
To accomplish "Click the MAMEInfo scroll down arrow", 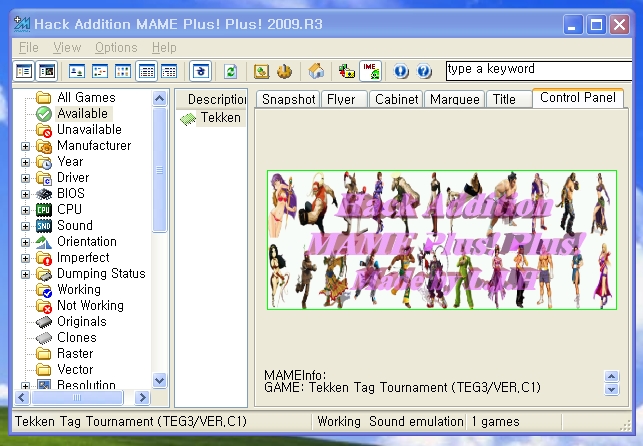I will pos(611,389).
